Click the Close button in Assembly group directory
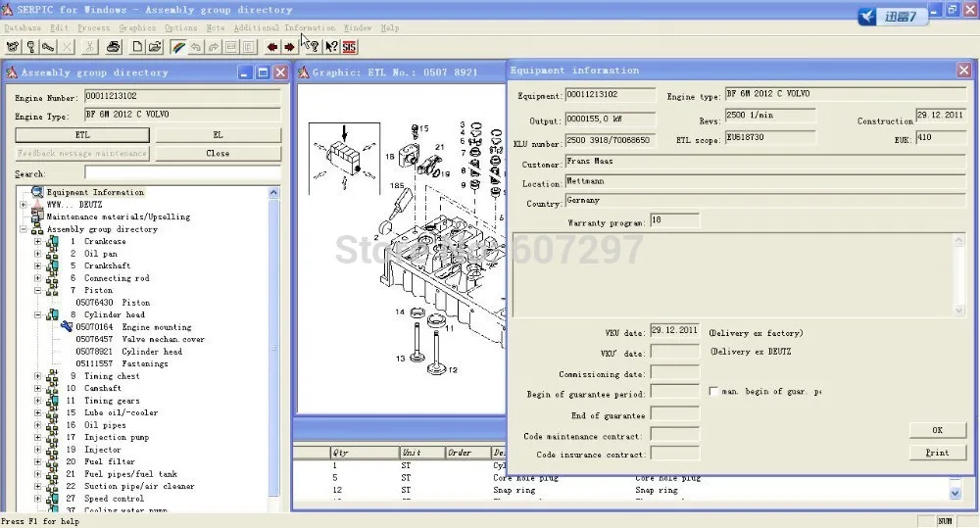This screenshot has width=980, height=528. coord(219,153)
